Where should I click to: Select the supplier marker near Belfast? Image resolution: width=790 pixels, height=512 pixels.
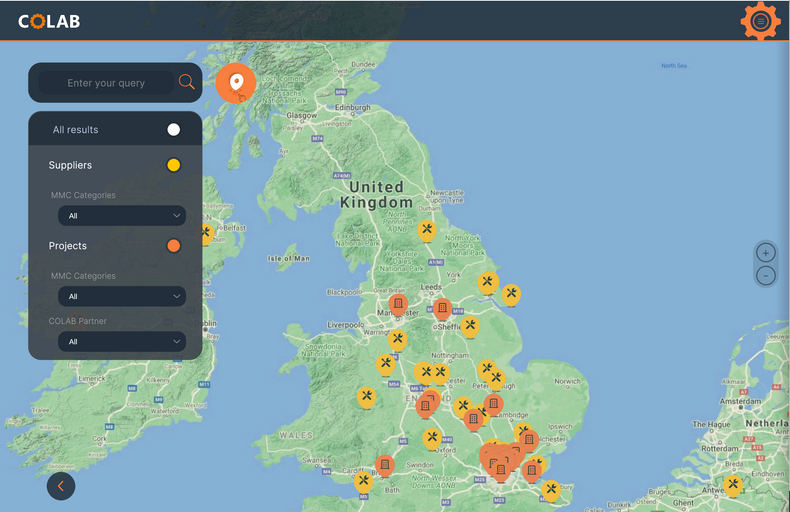(206, 233)
